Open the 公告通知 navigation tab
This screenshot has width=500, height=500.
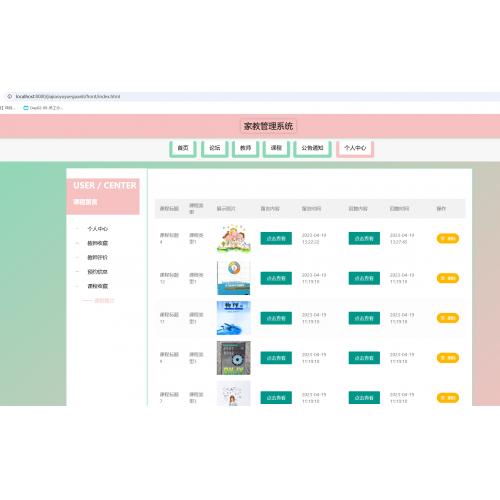pos(312,148)
